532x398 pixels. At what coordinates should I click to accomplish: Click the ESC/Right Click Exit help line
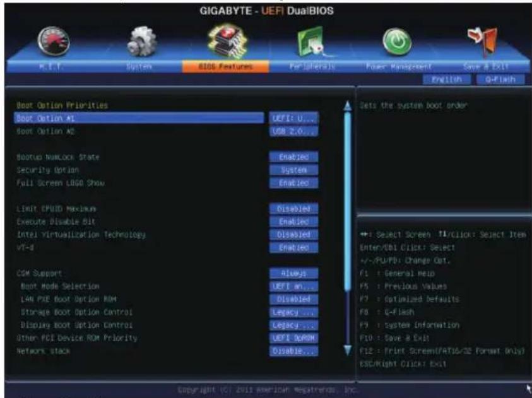point(403,364)
